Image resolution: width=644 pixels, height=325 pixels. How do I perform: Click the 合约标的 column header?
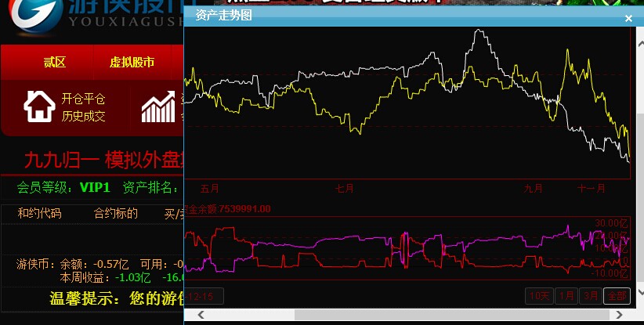pos(116,213)
